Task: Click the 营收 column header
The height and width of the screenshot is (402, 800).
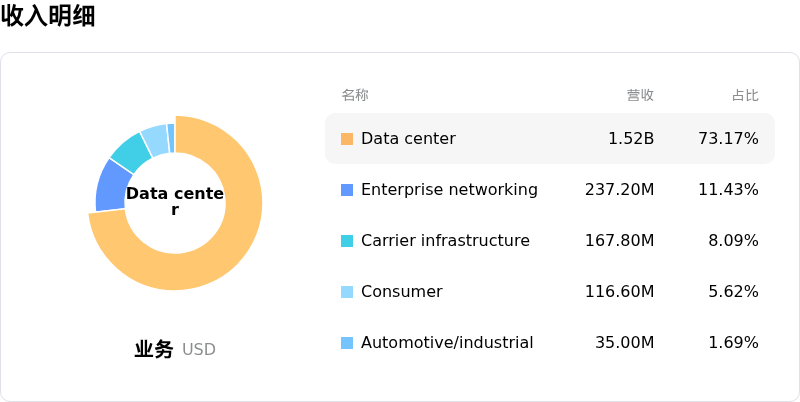Action: (x=640, y=96)
